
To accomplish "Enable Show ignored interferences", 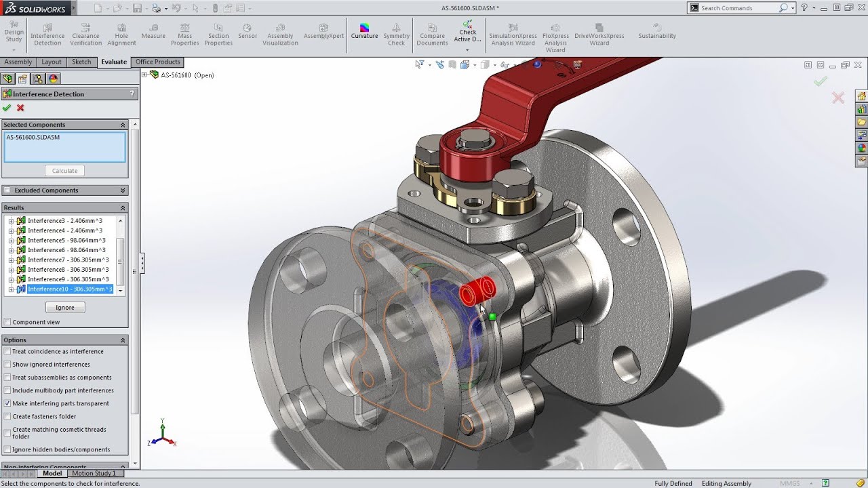I will (7, 365).
